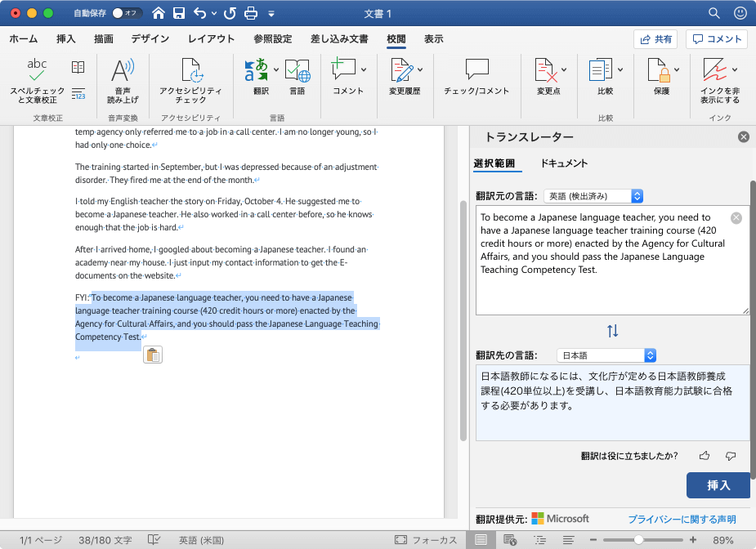Viewport: 756px width, 549px height.
Task: Print the document via printer icon
Action: point(251,13)
